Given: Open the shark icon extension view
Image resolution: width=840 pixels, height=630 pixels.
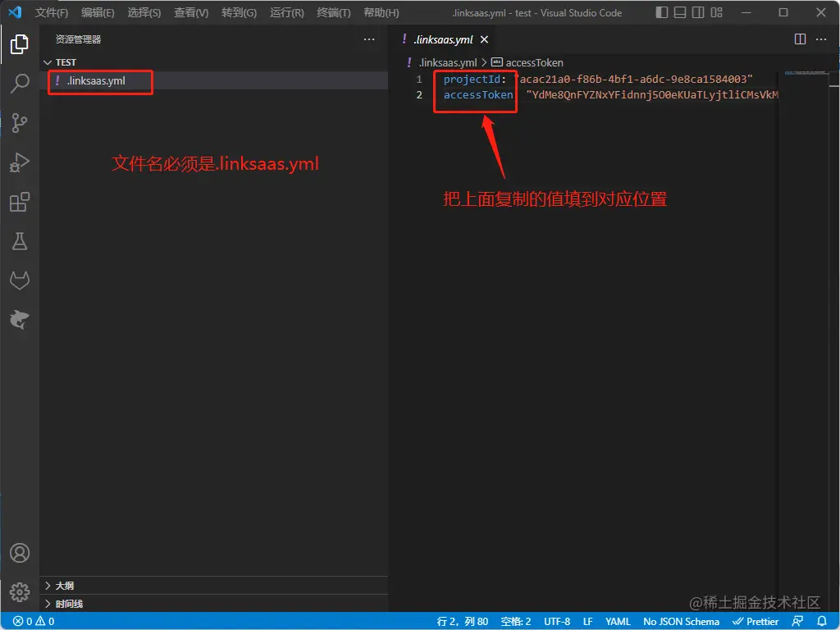Looking at the screenshot, I should (20, 320).
